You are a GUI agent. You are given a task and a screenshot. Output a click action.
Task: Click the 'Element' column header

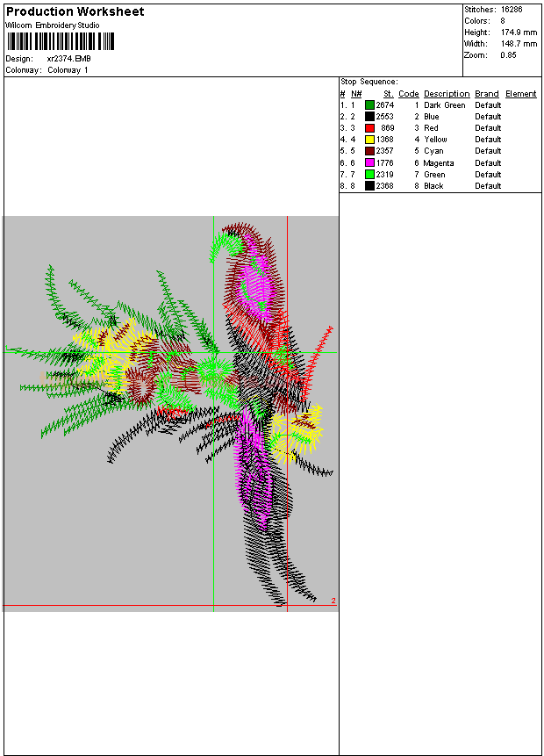click(x=521, y=94)
